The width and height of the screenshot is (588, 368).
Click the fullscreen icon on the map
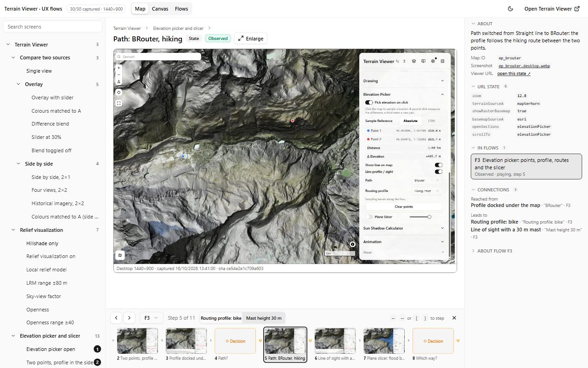click(119, 103)
